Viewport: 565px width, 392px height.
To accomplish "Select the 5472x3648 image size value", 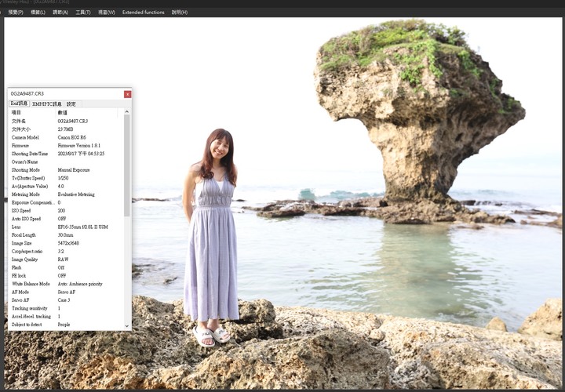I will pyautogui.click(x=68, y=243).
